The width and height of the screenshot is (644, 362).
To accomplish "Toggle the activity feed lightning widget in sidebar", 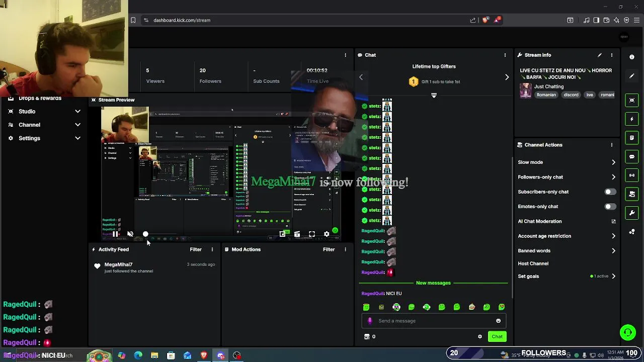I will point(632,119).
